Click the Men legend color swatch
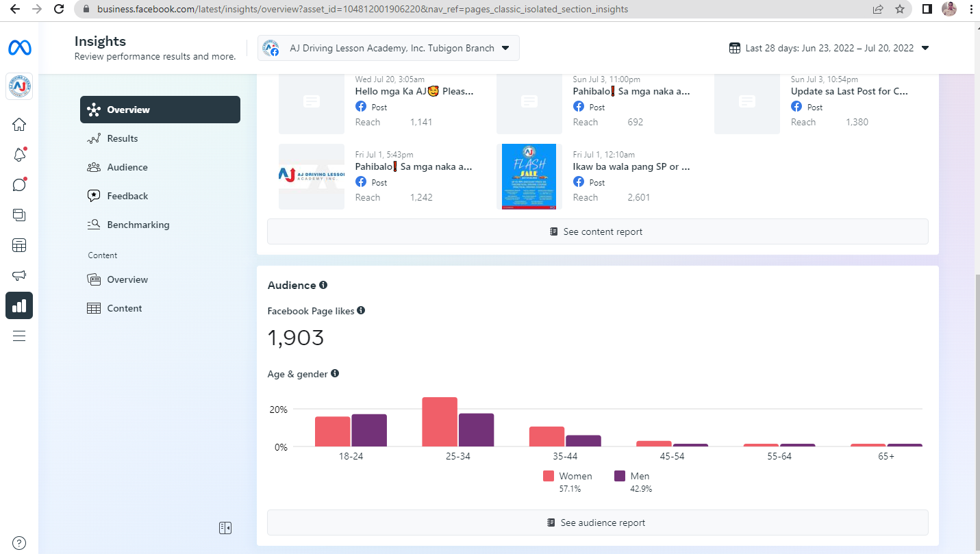Image resolution: width=980 pixels, height=554 pixels. [620, 476]
